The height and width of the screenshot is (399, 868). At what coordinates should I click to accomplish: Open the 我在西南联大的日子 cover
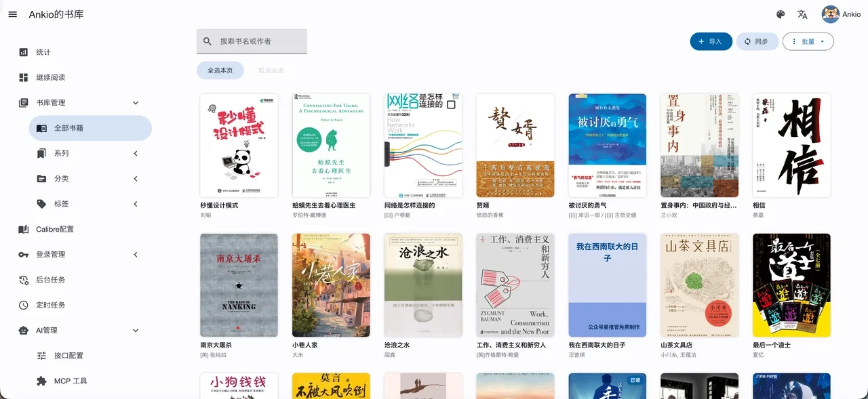pyautogui.click(x=608, y=285)
